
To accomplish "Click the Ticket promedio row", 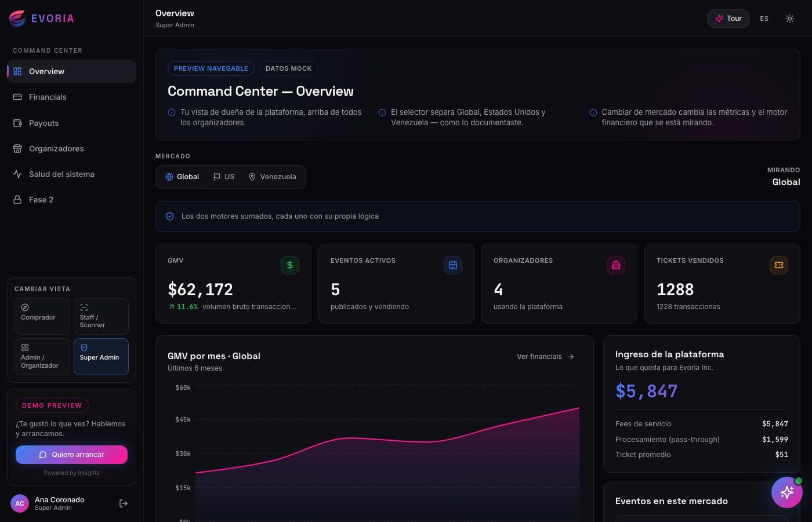I will click(702, 455).
